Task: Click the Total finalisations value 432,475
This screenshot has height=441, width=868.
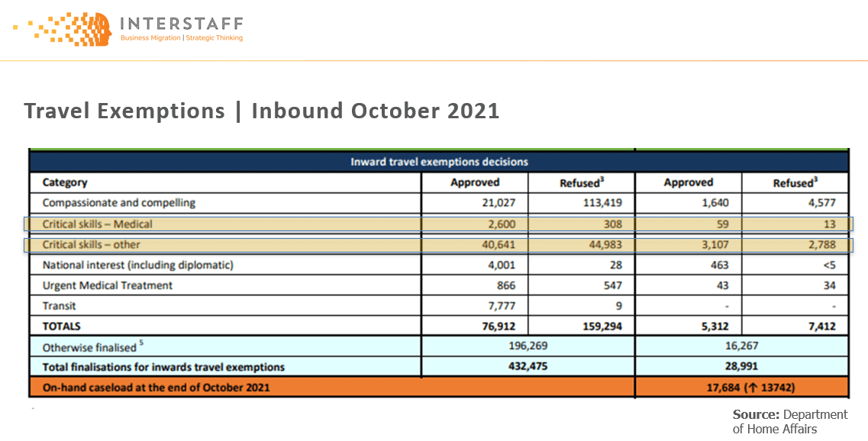Action: click(x=528, y=367)
